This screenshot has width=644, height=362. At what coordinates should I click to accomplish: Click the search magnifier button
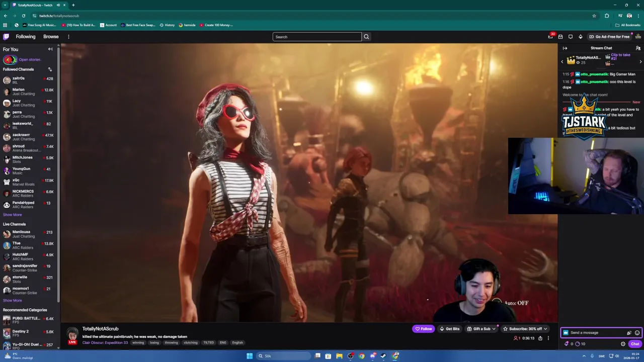click(x=366, y=37)
